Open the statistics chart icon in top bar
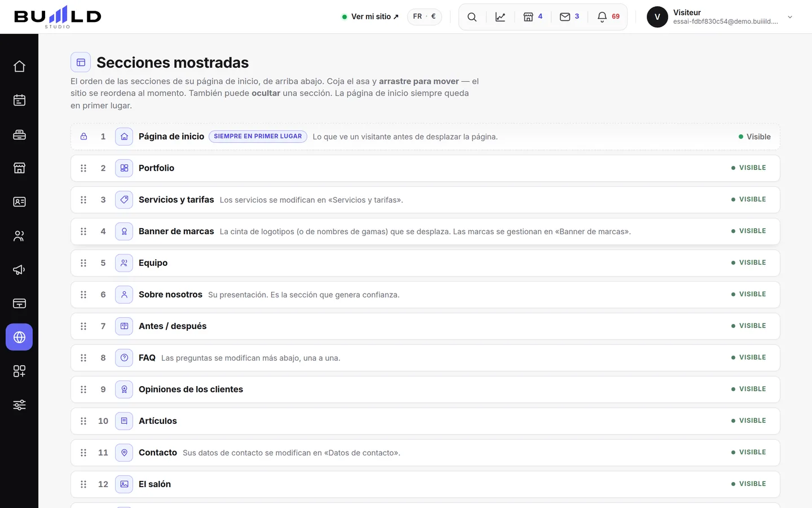812x508 pixels. pos(500,17)
